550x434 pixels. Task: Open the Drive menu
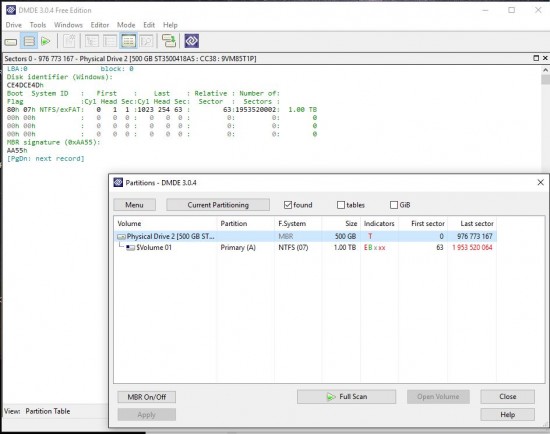(14, 25)
